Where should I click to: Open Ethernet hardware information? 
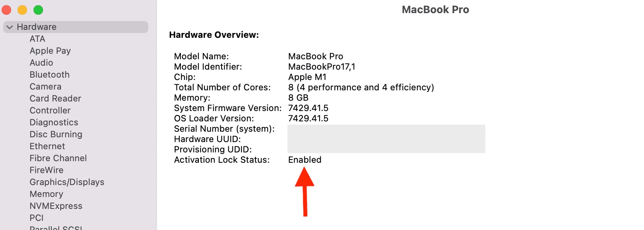point(47,146)
